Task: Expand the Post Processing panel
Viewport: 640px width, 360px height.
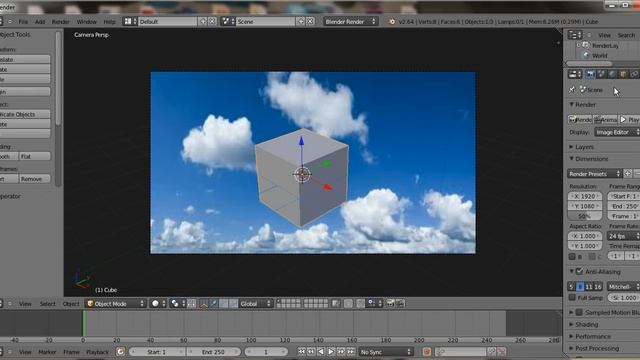Action: tap(571, 348)
